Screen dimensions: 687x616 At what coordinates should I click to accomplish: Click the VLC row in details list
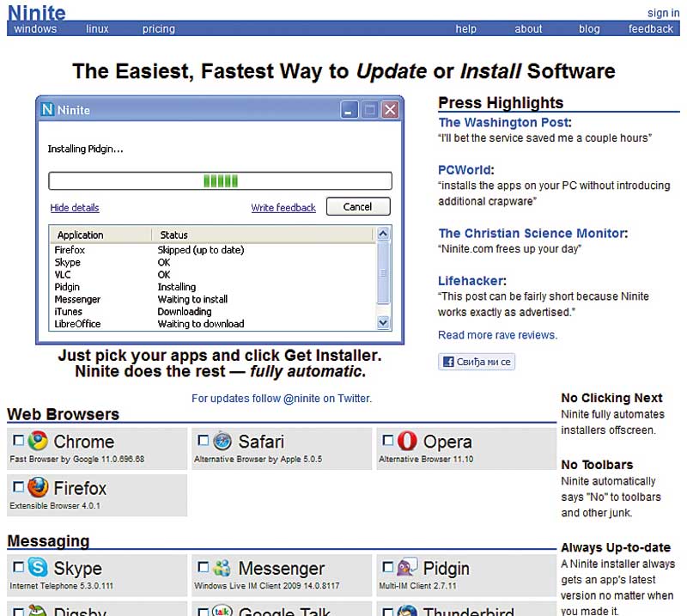[213, 275]
